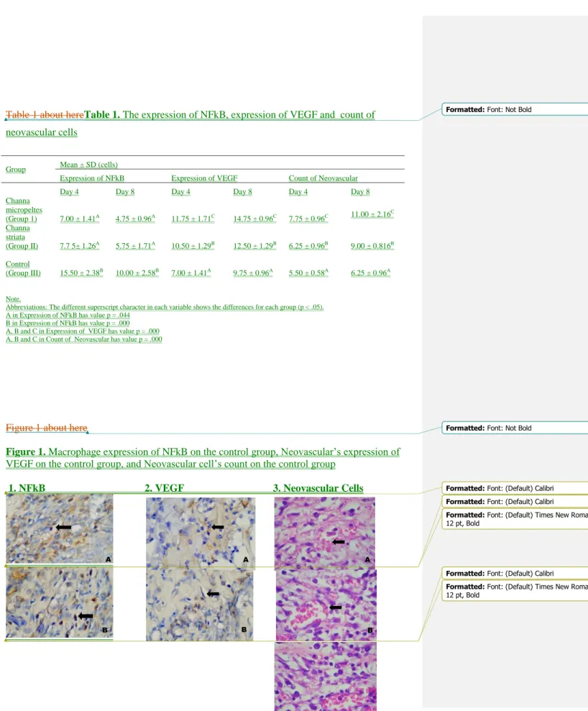
Task: Click 'Day 8' under Count of Neovascular
Action: click(x=360, y=191)
